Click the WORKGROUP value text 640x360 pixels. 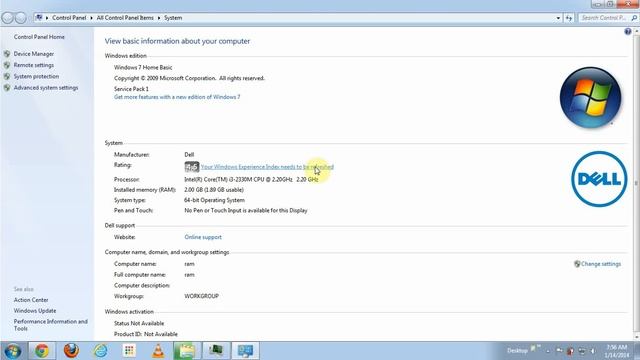tap(201, 296)
